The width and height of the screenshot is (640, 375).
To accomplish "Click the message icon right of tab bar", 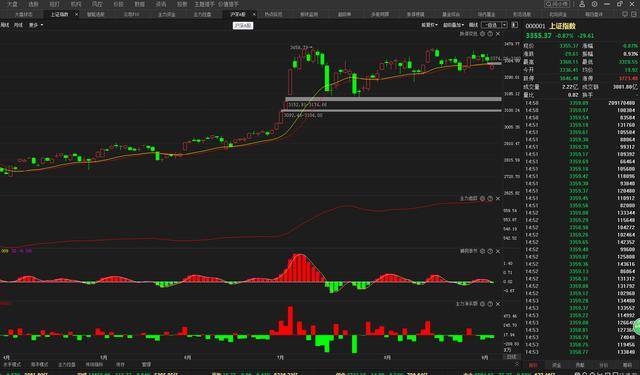I will click(x=625, y=14).
